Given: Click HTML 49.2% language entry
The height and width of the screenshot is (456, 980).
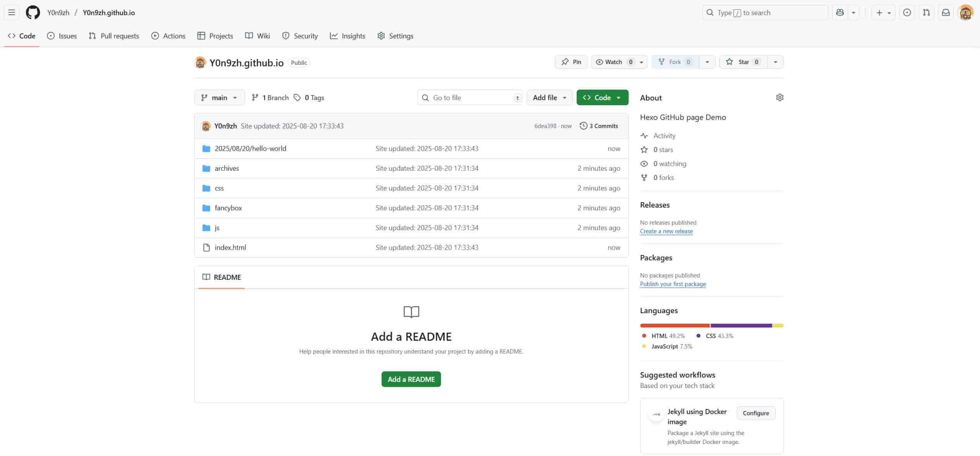Looking at the screenshot, I should point(663,336).
